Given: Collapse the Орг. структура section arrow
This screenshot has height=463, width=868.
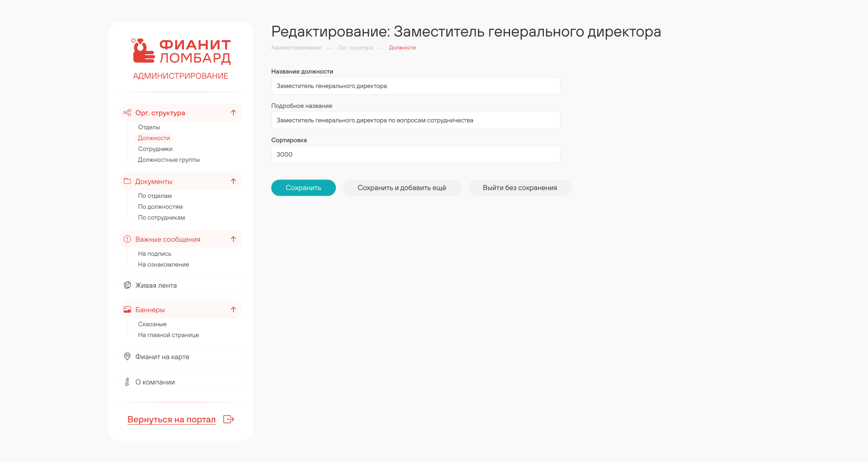Looking at the screenshot, I should 233,112.
